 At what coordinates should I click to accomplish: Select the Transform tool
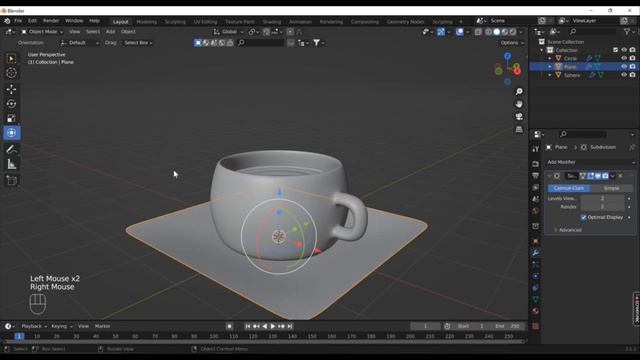(x=11, y=133)
